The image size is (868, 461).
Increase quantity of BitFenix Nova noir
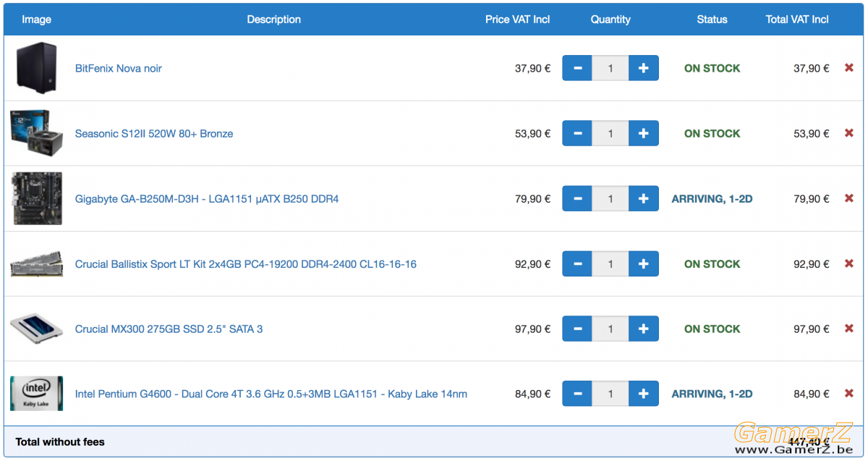[x=644, y=68]
